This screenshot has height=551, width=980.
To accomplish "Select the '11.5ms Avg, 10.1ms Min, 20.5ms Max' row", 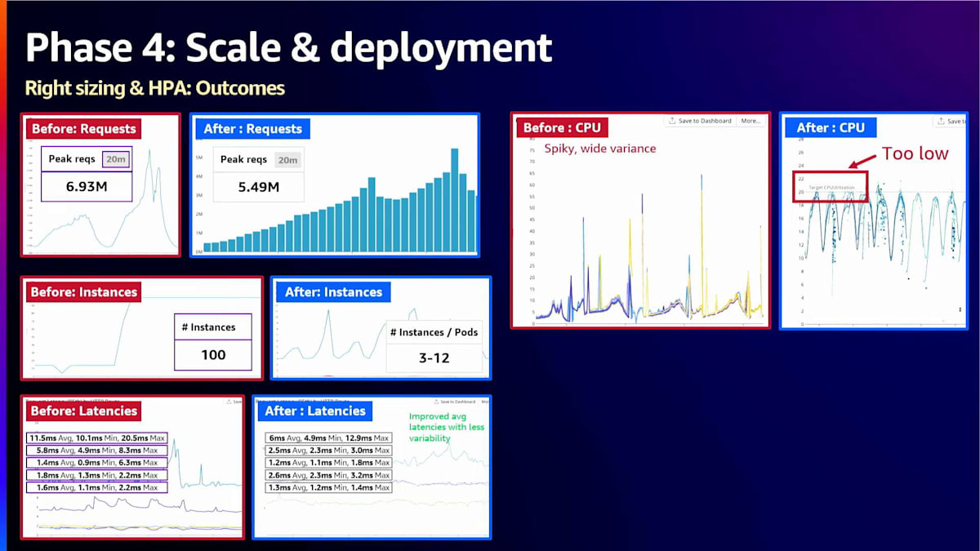I will (96, 438).
